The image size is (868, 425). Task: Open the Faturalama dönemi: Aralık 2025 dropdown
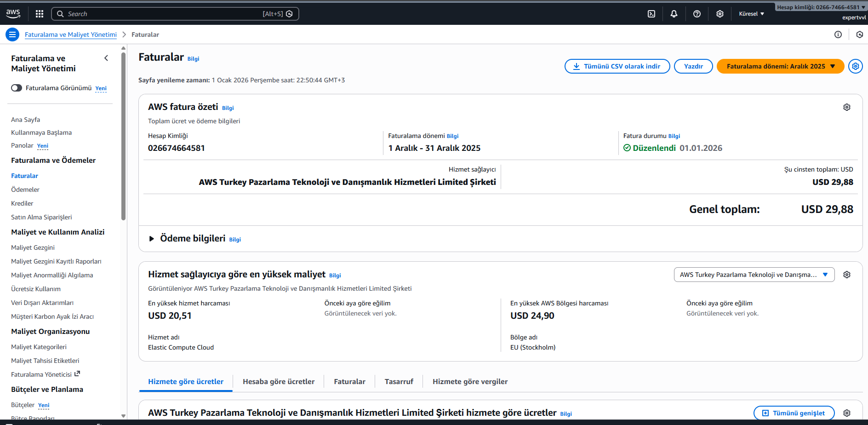click(781, 66)
